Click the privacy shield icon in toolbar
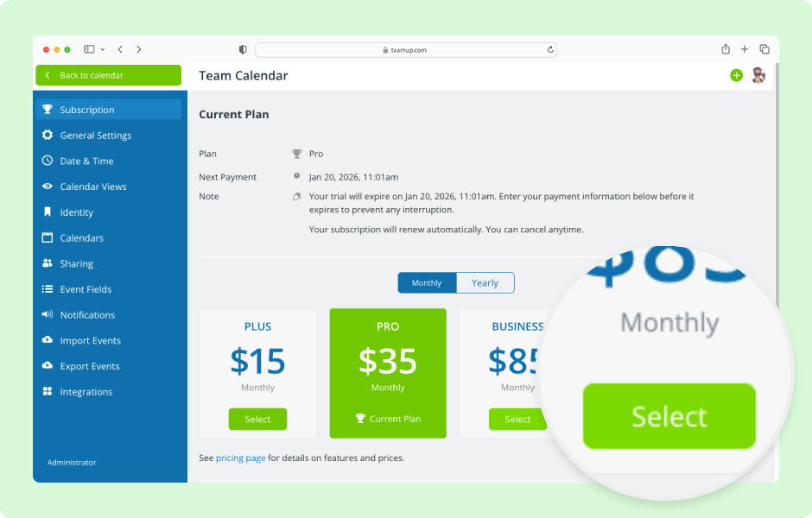 click(243, 50)
